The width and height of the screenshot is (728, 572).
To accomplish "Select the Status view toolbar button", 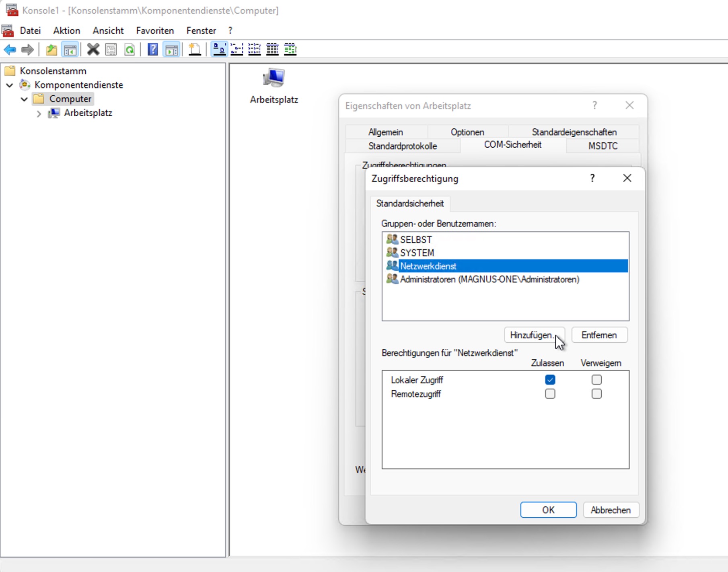I will (x=290, y=49).
